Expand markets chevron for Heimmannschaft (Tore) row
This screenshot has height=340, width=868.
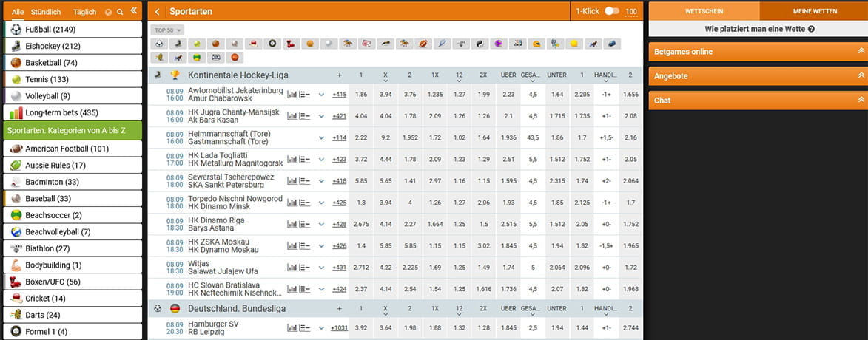322,137
